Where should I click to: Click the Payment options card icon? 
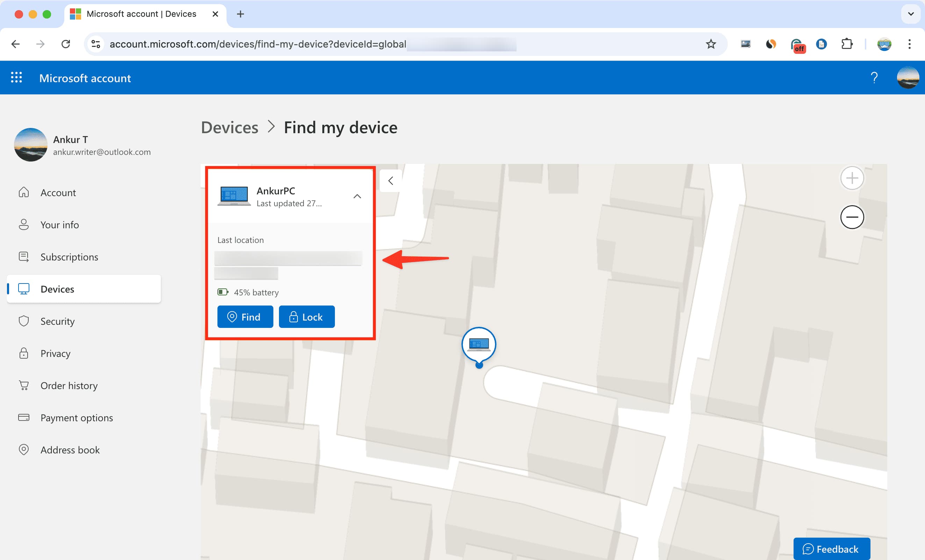click(24, 417)
